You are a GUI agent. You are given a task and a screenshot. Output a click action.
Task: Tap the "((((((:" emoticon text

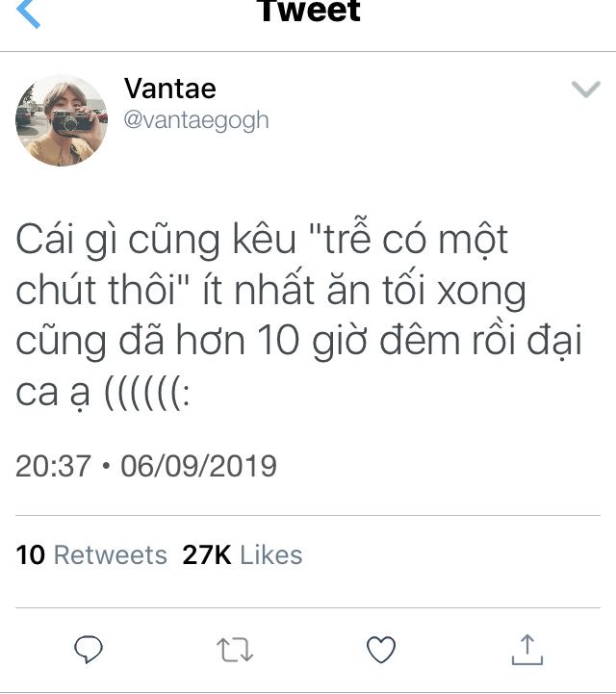click(x=147, y=393)
